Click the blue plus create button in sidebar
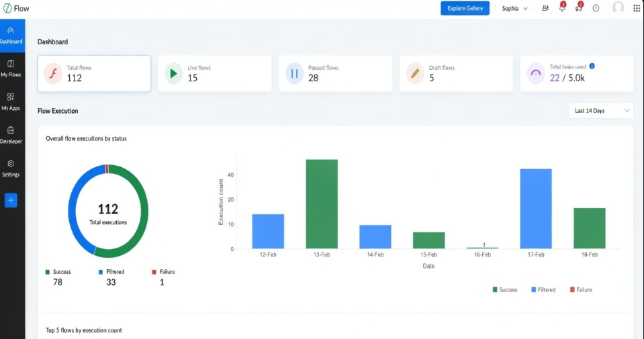The width and height of the screenshot is (644, 339). pyautogui.click(x=11, y=200)
